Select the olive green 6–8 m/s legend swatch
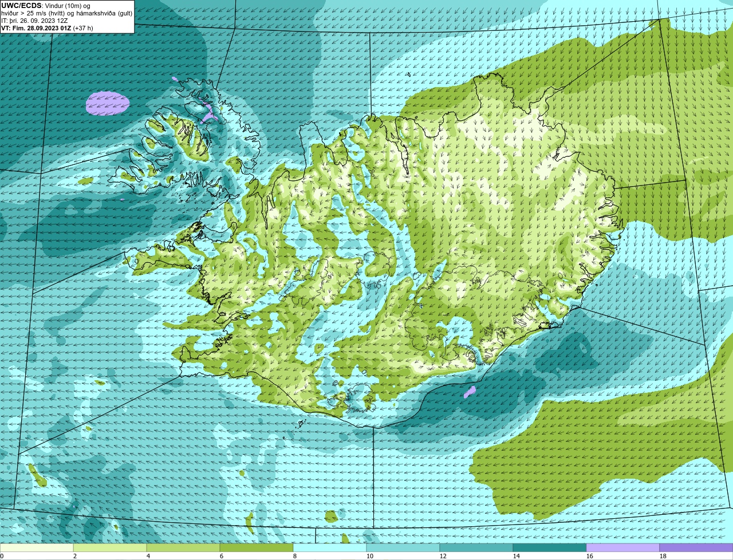733x560 pixels. tap(257, 547)
